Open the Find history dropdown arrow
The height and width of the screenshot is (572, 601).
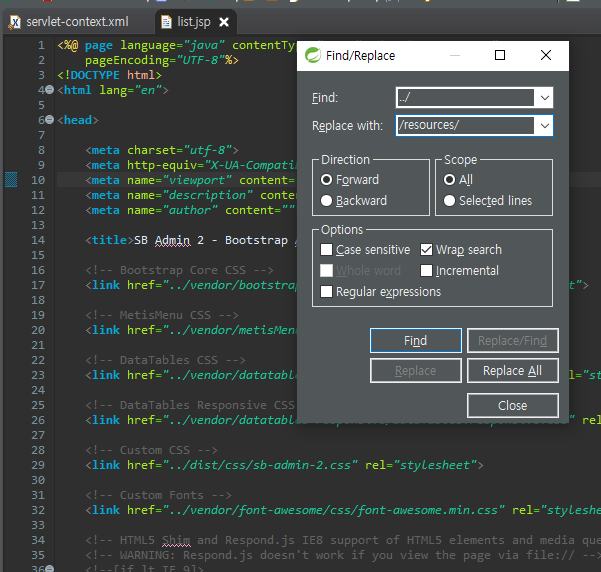[x=544, y=97]
